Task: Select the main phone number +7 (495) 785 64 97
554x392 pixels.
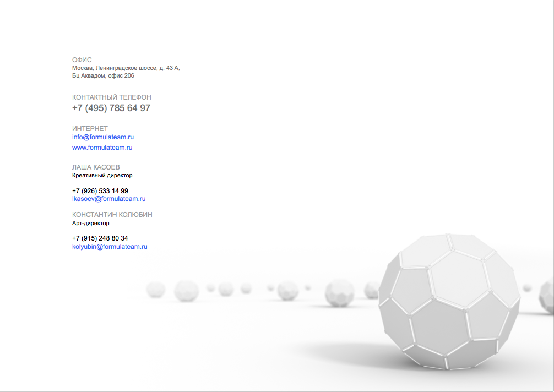Action: pos(111,108)
